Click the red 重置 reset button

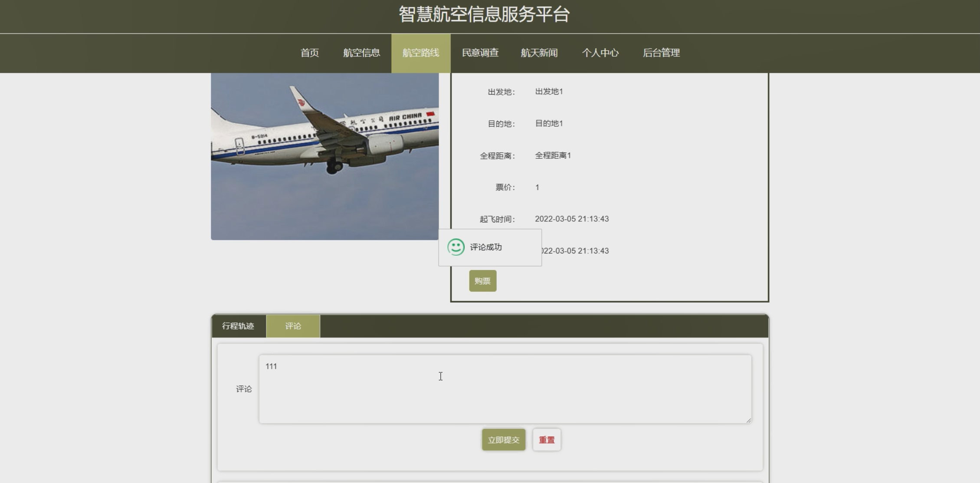(547, 440)
